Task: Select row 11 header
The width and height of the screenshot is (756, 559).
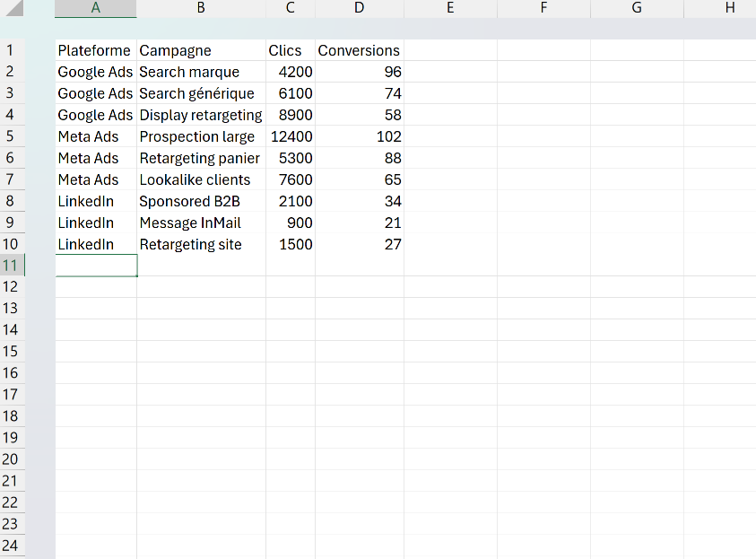Action: pyautogui.click(x=12, y=266)
